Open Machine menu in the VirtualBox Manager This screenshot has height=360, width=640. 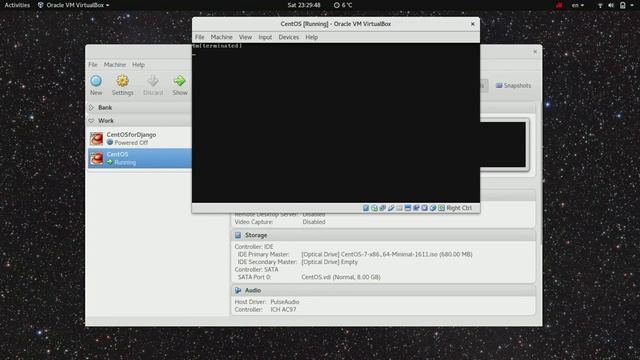115,65
